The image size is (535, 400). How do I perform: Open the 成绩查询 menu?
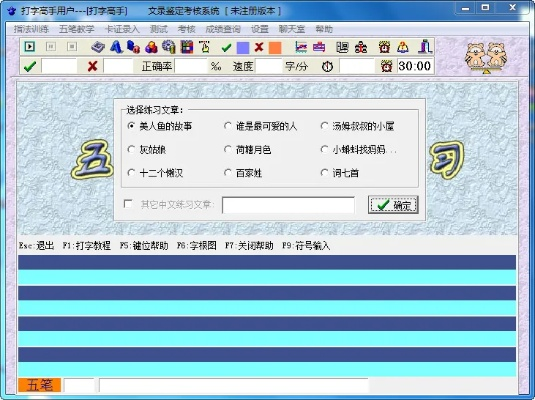tap(223, 29)
